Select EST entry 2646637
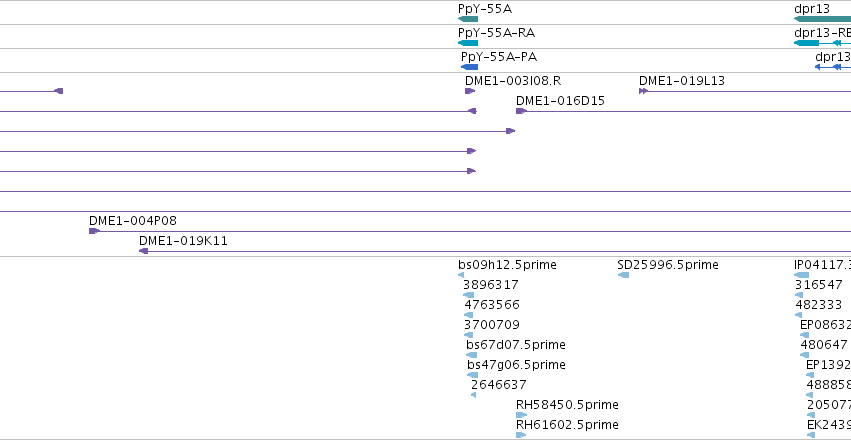Screen dimensions: 851x440 point(499,385)
